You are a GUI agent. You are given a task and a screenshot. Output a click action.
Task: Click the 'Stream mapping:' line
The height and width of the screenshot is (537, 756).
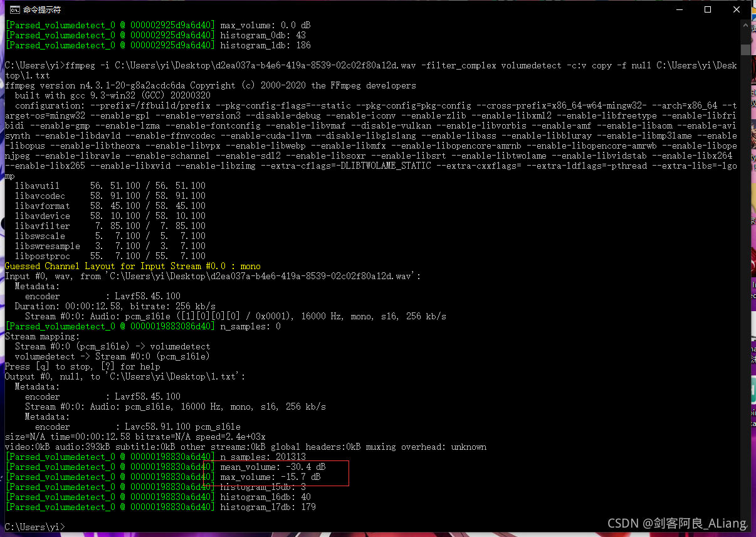pos(43,336)
